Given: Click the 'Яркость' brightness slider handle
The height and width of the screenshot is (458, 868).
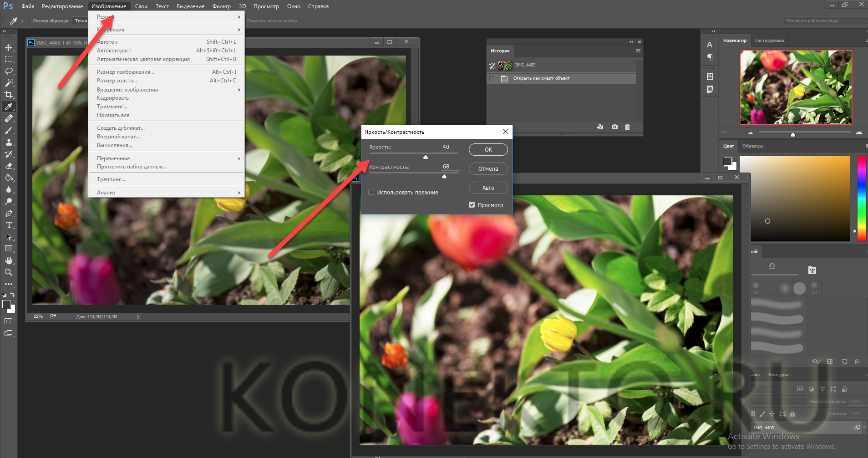Looking at the screenshot, I should 426,157.
